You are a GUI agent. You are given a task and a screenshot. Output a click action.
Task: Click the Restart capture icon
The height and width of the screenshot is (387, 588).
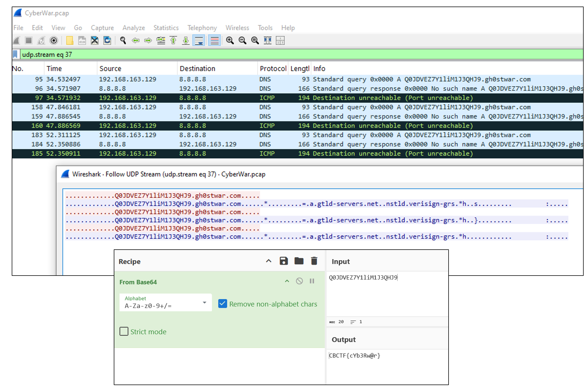coord(41,41)
